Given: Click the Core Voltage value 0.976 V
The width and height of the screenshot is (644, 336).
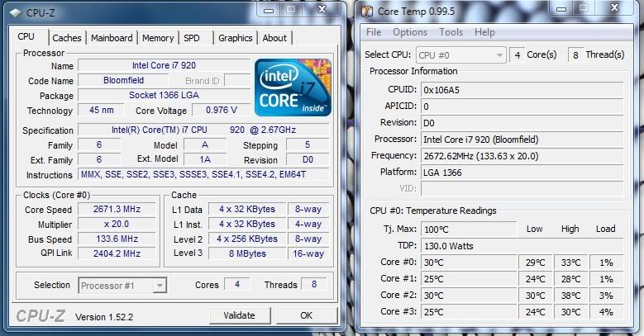Looking at the screenshot, I should pyautogui.click(x=221, y=110).
